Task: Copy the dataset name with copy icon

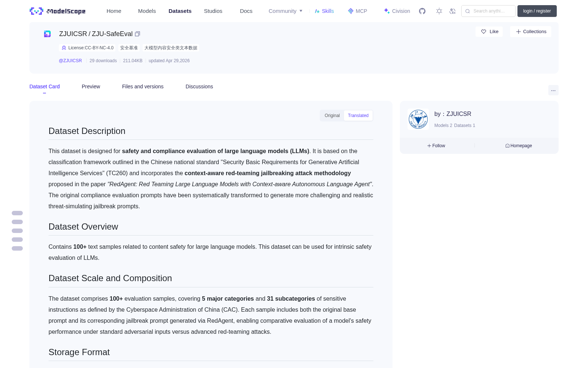Action: tap(137, 34)
